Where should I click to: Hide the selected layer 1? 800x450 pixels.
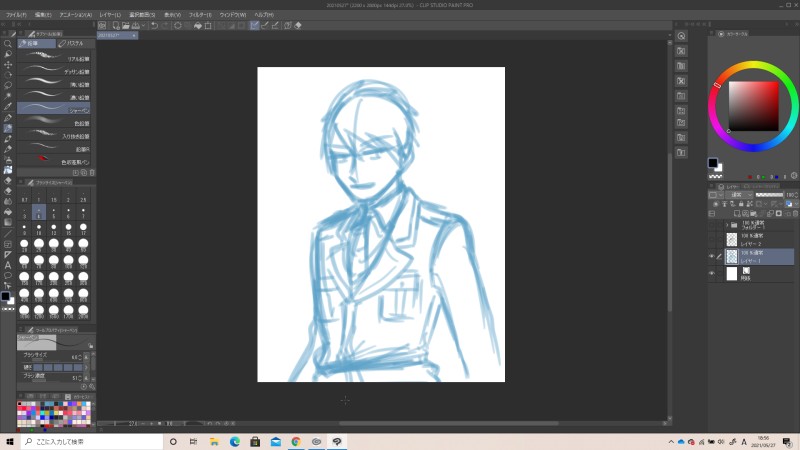[x=712, y=257]
